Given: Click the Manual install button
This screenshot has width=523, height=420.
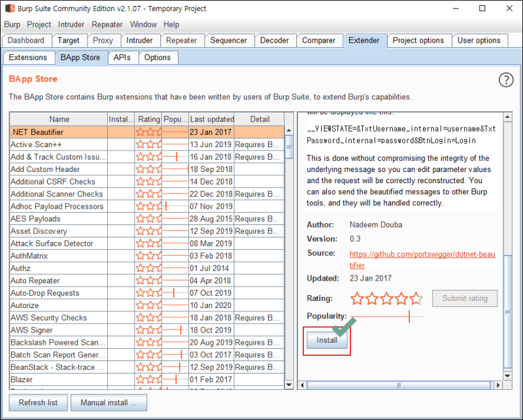Looking at the screenshot, I should pos(109,402).
